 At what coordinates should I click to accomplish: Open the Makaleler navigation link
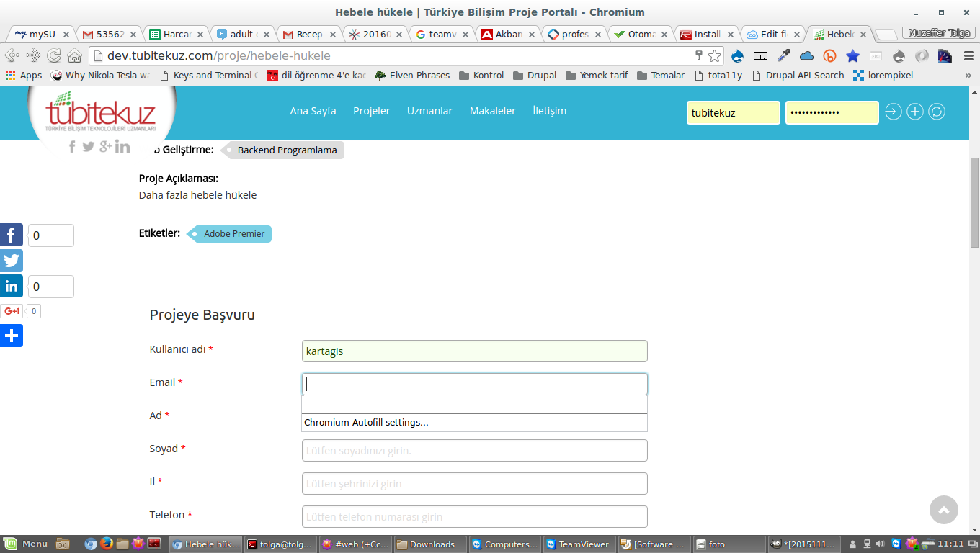coord(493,111)
